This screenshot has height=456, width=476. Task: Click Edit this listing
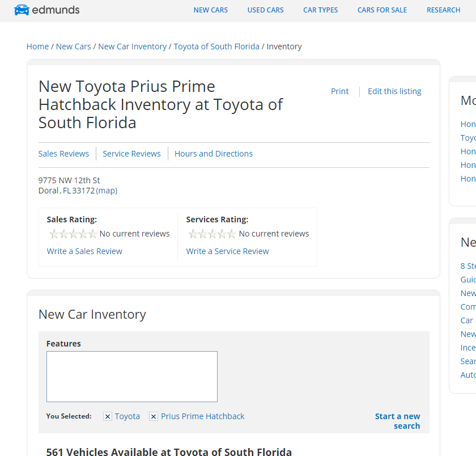(394, 91)
